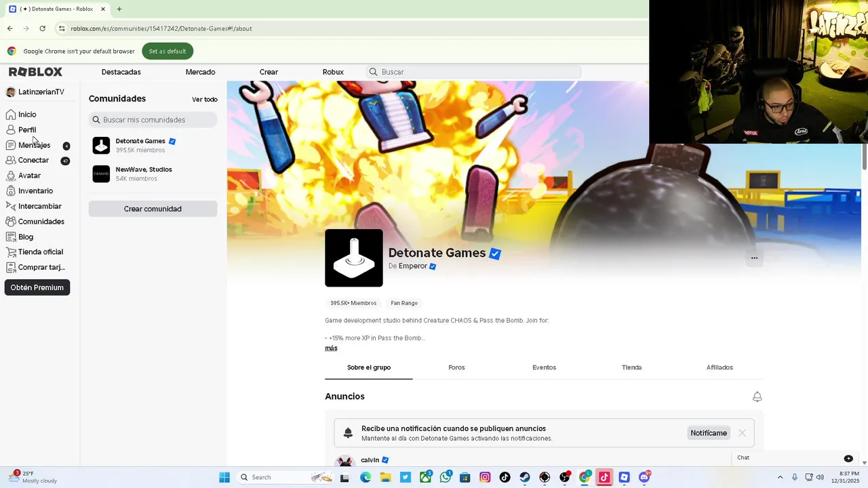
Task: Open Discord from the taskbar
Action: tap(644, 477)
